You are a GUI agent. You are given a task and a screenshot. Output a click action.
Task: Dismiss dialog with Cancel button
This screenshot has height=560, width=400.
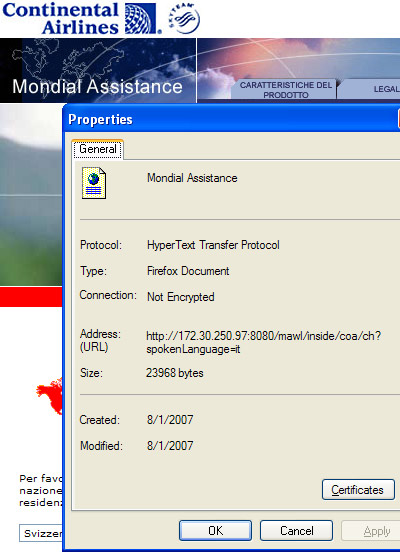tap(296, 530)
